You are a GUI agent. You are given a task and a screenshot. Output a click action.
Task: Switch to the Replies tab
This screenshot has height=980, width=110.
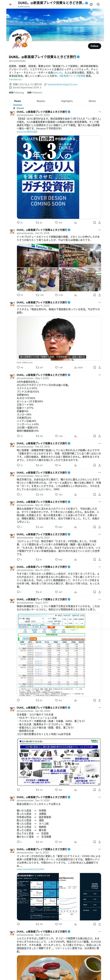click(x=41, y=101)
